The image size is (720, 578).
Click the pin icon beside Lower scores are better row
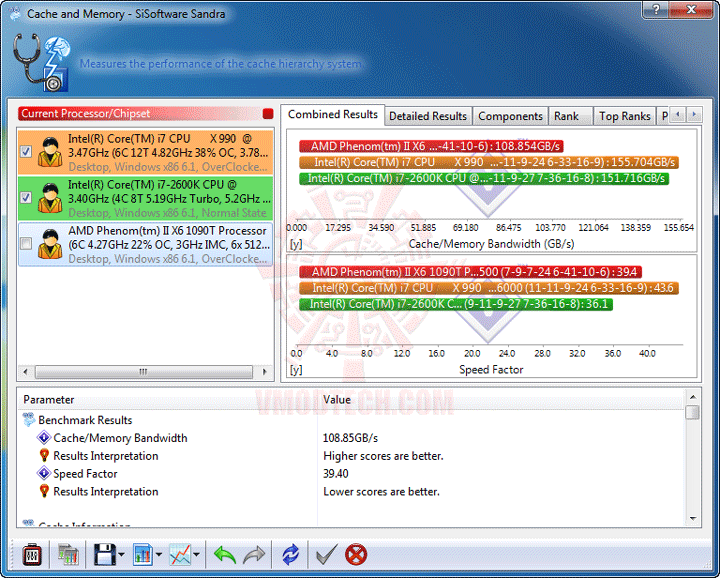click(44, 491)
